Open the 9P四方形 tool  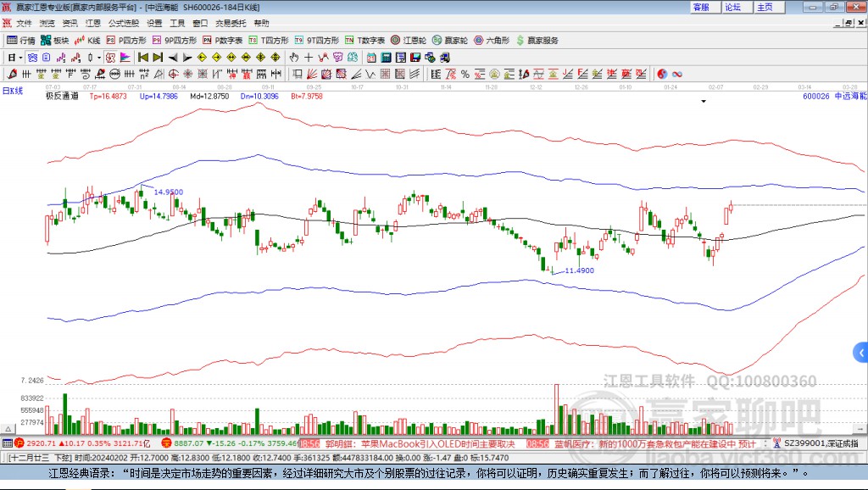click(175, 41)
